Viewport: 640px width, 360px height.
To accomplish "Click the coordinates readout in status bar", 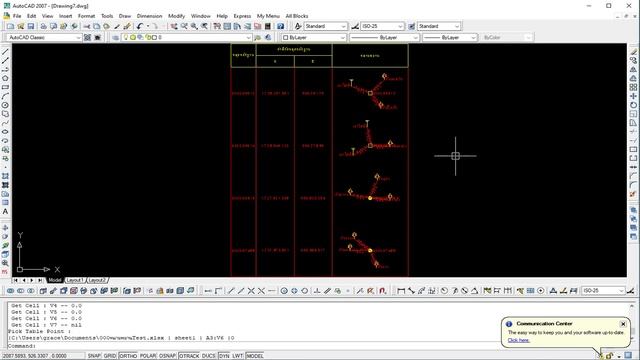I will pos(35,356).
